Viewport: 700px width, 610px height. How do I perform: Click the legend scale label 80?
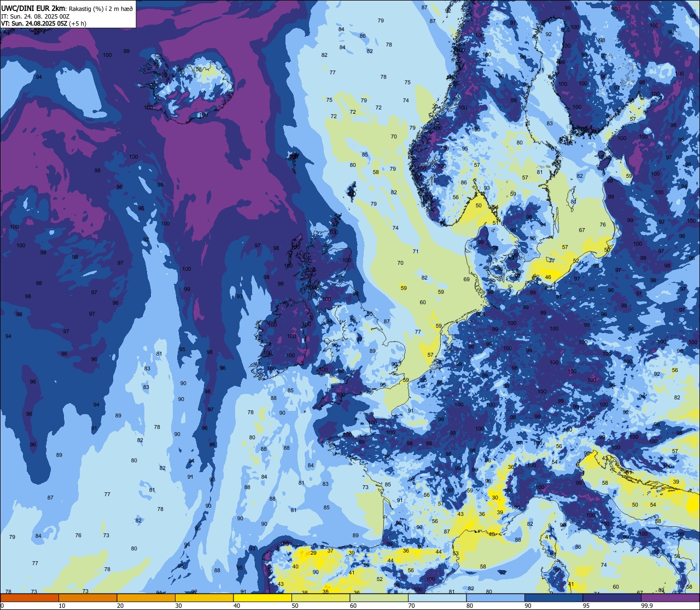[470, 606]
